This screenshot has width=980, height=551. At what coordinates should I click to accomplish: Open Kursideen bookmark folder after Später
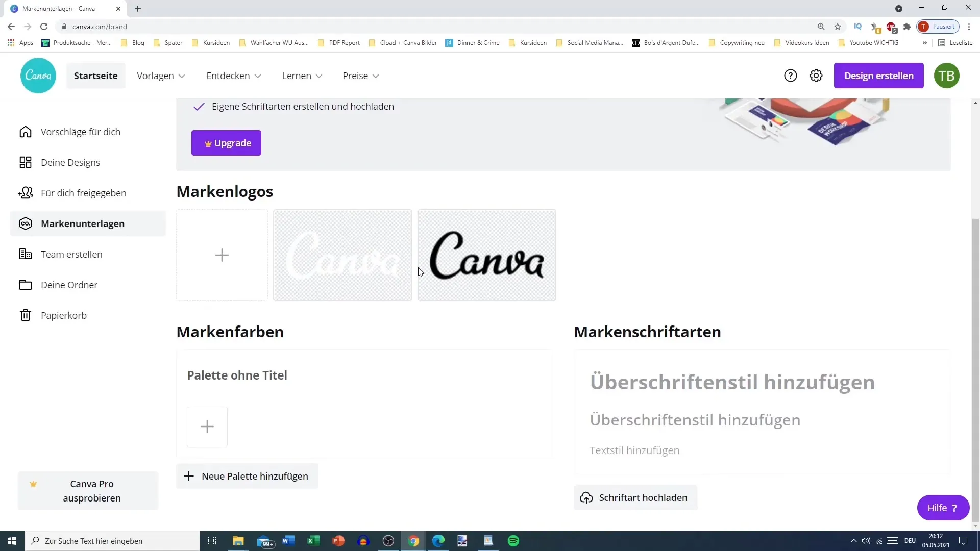(x=211, y=43)
